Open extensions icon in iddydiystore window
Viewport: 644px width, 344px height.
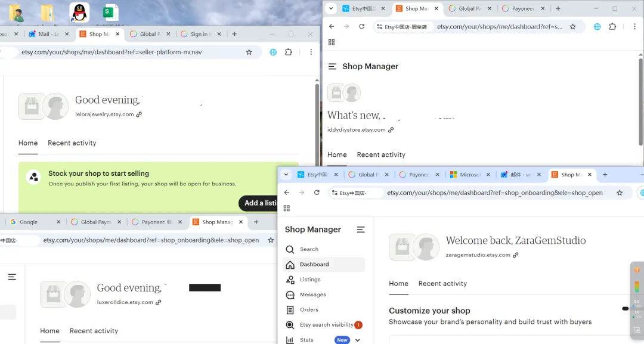[612, 27]
